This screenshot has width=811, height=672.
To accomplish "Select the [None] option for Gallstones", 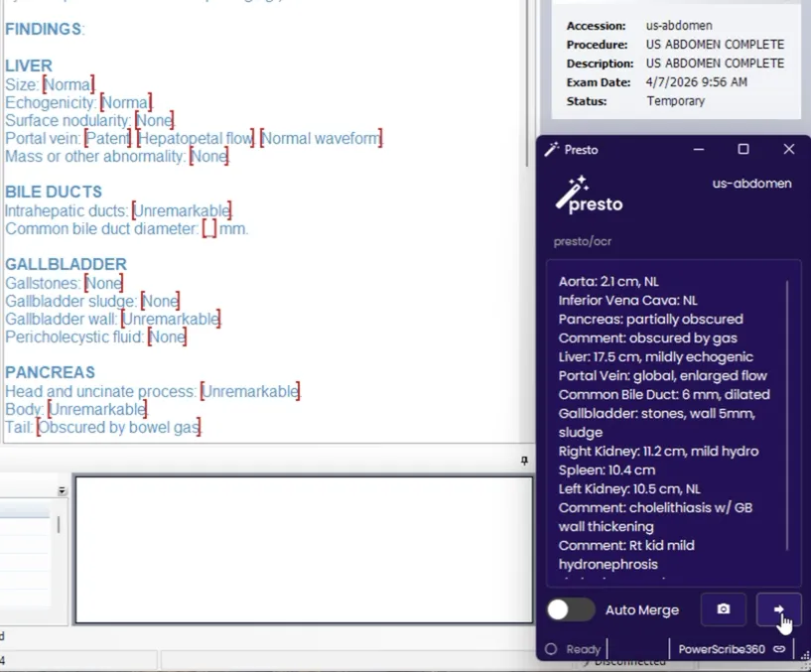I will click(x=104, y=282).
